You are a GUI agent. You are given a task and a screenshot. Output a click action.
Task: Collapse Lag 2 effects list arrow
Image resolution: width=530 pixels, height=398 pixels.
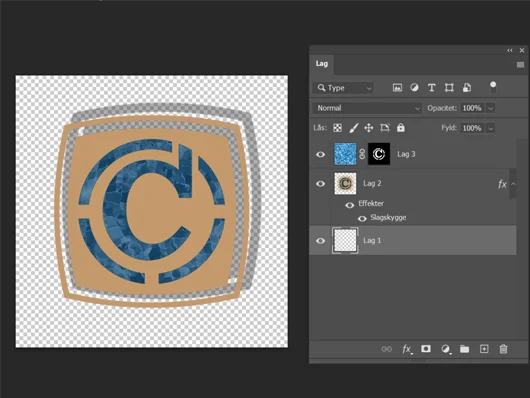[x=513, y=184]
